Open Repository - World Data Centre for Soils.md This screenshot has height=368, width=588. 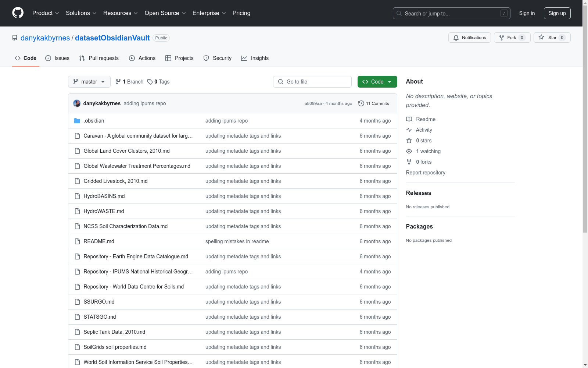click(x=134, y=287)
